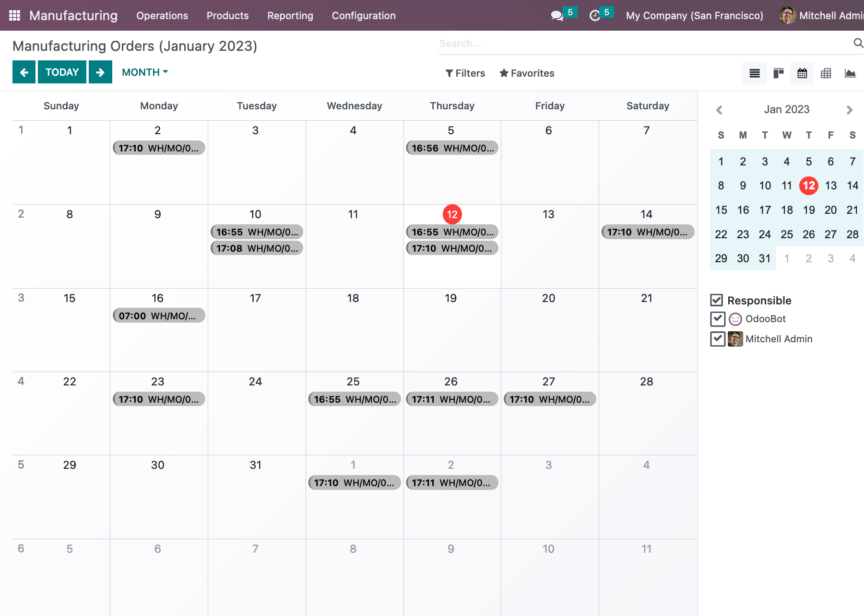The height and width of the screenshot is (616, 864).
Task: Go to next month with right arrow button
Action: pos(100,72)
